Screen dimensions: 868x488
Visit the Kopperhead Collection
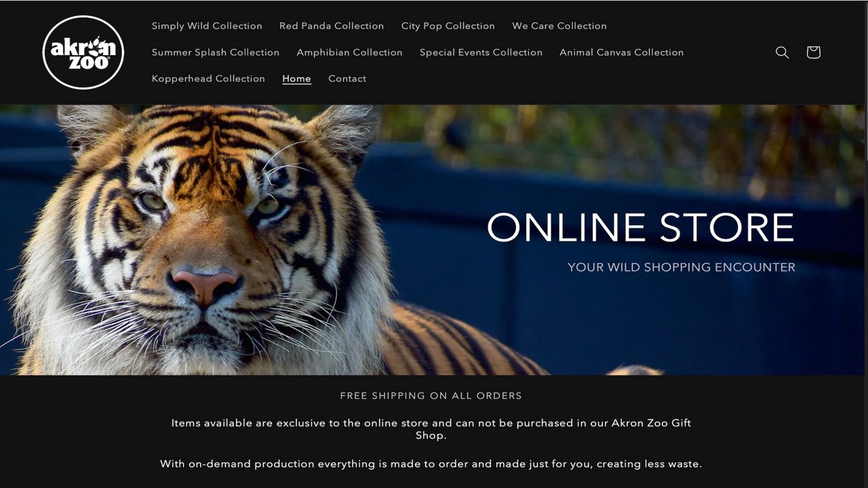[x=208, y=79]
